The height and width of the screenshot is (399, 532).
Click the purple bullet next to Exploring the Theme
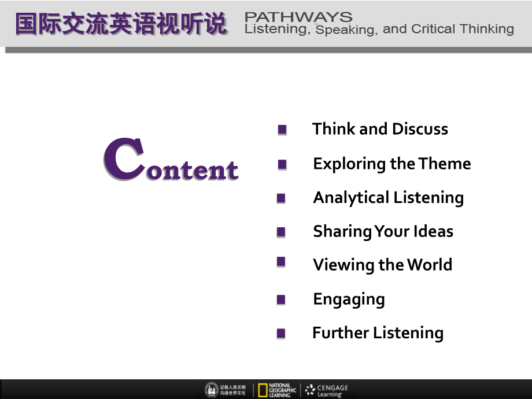(x=282, y=164)
